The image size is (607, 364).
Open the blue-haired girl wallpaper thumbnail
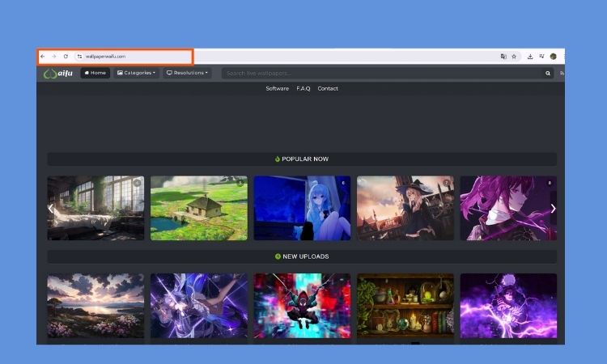click(302, 208)
